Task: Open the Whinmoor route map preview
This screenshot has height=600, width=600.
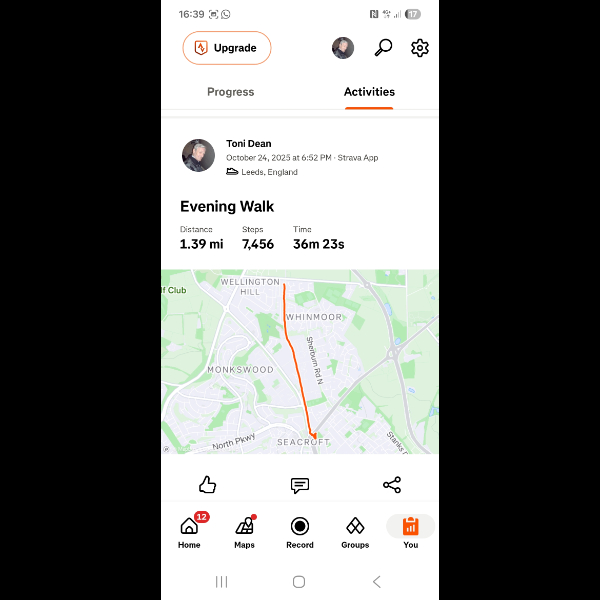Action: click(x=300, y=362)
